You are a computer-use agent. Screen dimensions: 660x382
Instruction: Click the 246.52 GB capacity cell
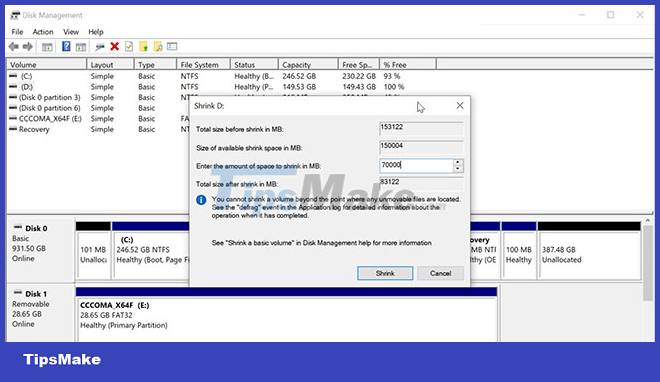[299, 76]
